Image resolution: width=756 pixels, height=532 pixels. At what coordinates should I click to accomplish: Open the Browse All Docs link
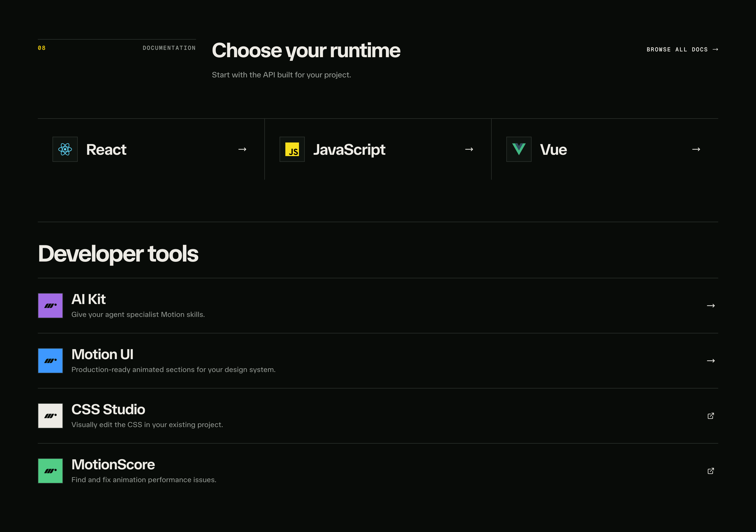[x=682, y=49]
